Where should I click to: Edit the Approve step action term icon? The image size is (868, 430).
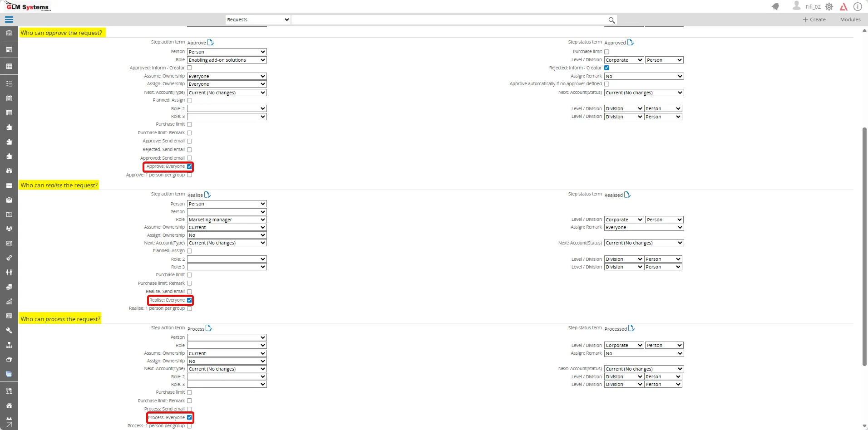[x=211, y=42]
